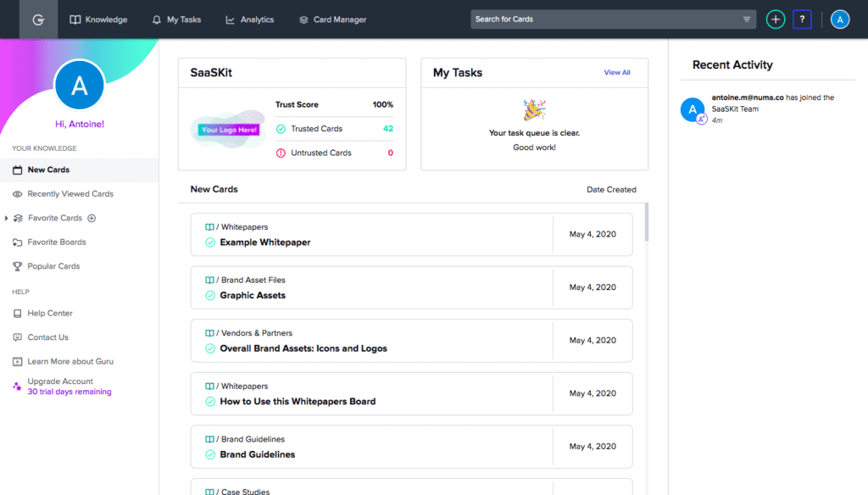The width and height of the screenshot is (868, 495).
Task: Open the Help Center link
Action: point(50,314)
